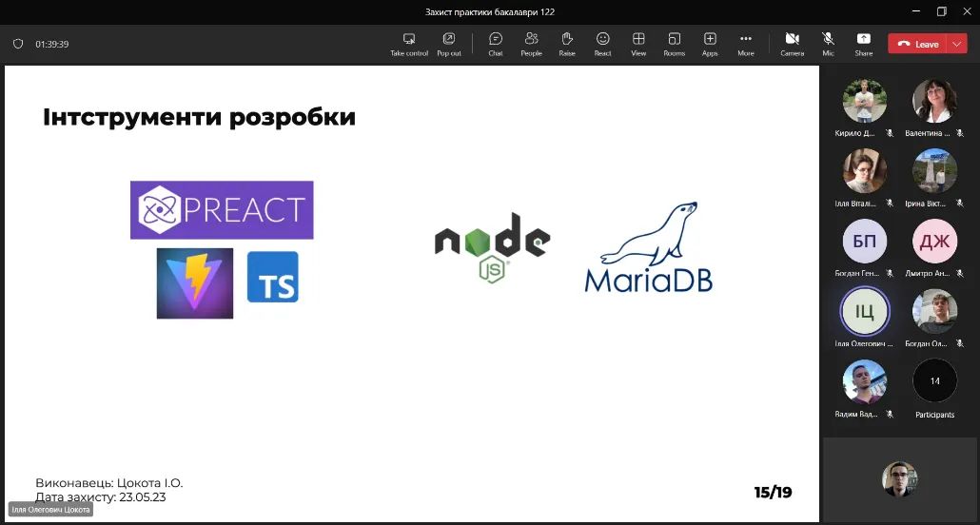Image resolution: width=980 pixels, height=525 pixels.
Task: Click the mic-off icon next to Валентина
Action: (959, 133)
